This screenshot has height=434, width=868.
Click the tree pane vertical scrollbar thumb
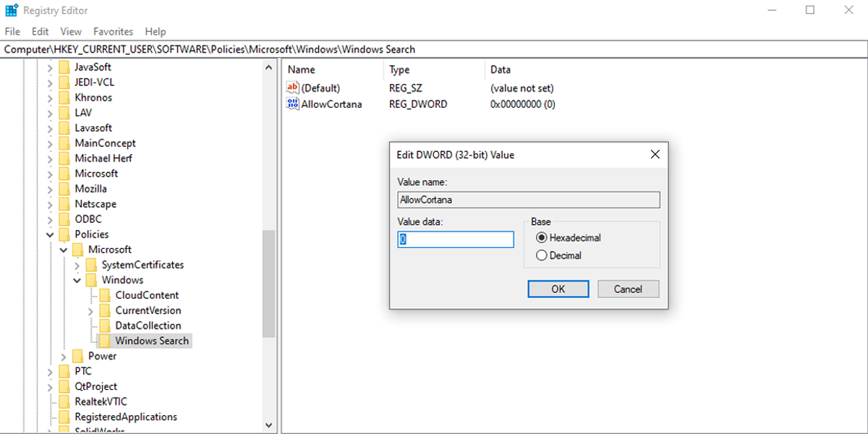coord(268,284)
